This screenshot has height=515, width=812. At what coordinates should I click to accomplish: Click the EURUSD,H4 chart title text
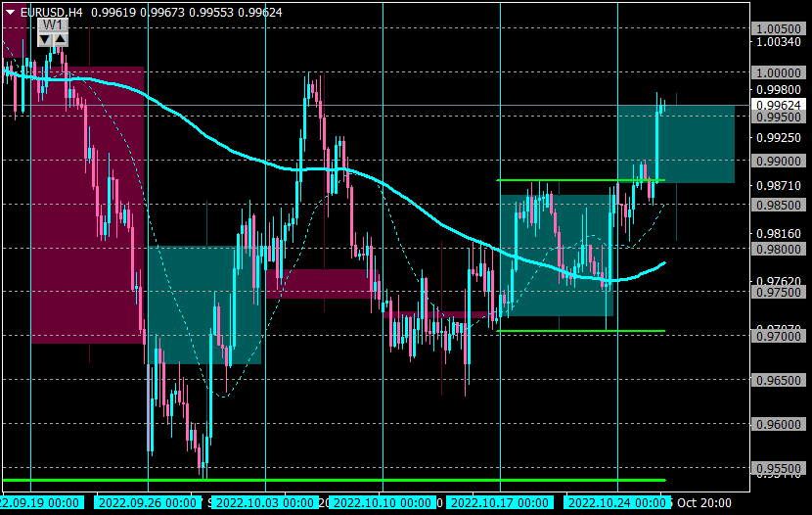pyautogui.click(x=51, y=12)
